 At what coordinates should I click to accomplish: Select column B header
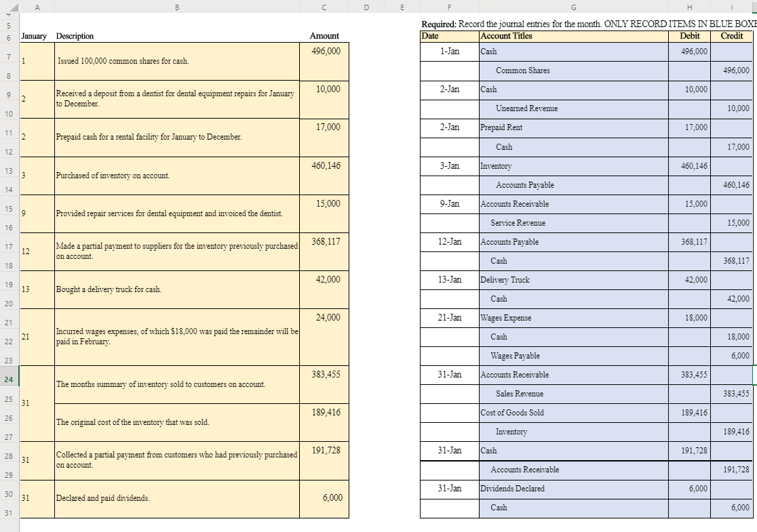(x=176, y=7)
